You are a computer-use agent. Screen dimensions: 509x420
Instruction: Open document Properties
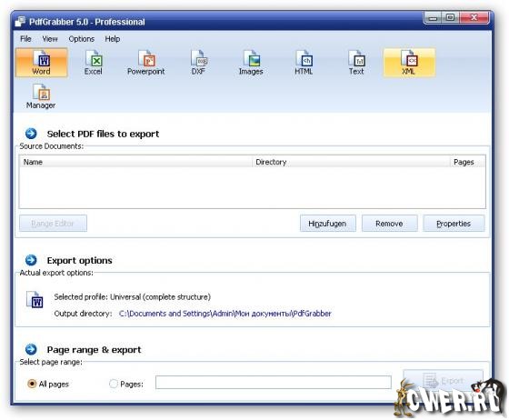pyautogui.click(x=454, y=224)
